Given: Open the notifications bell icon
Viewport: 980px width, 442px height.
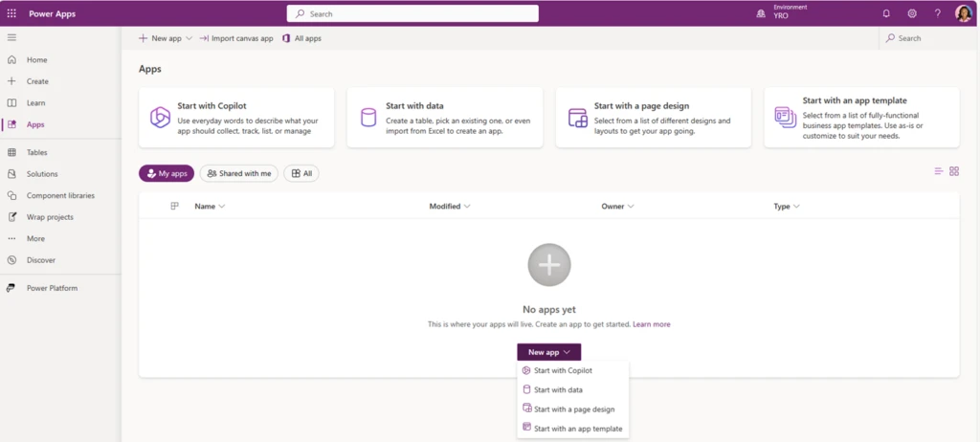Looking at the screenshot, I should pos(886,13).
